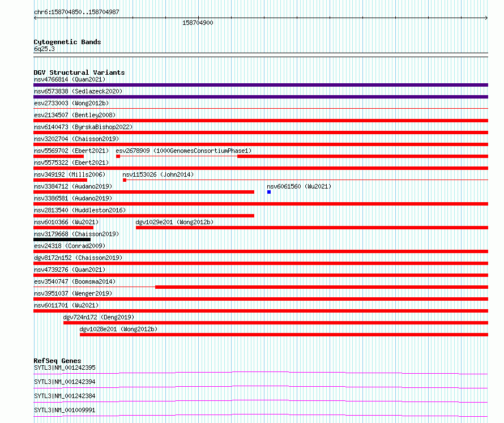Click the red bar under nsv3951037
This screenshot has height=423, width=504.
click(260, 299)
